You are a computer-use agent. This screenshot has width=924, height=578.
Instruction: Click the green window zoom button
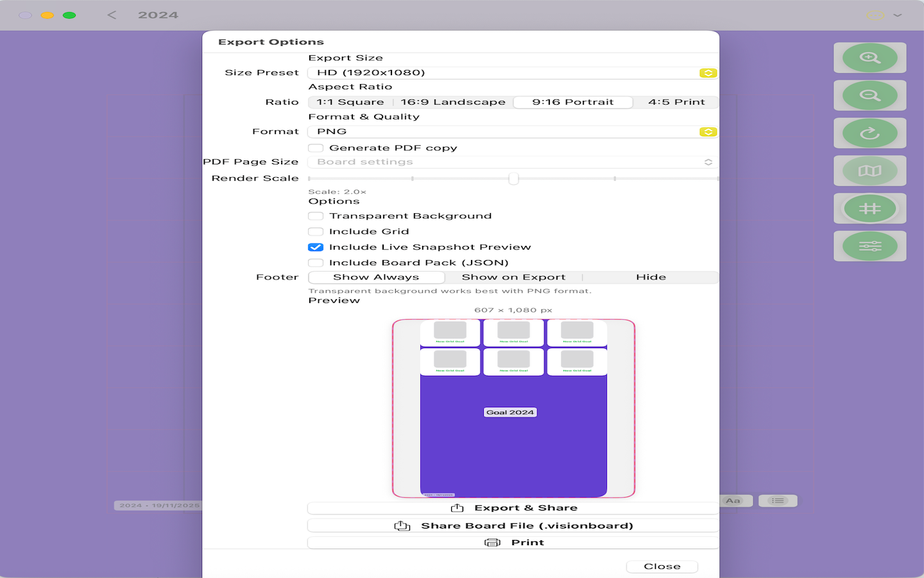point(69,15)
